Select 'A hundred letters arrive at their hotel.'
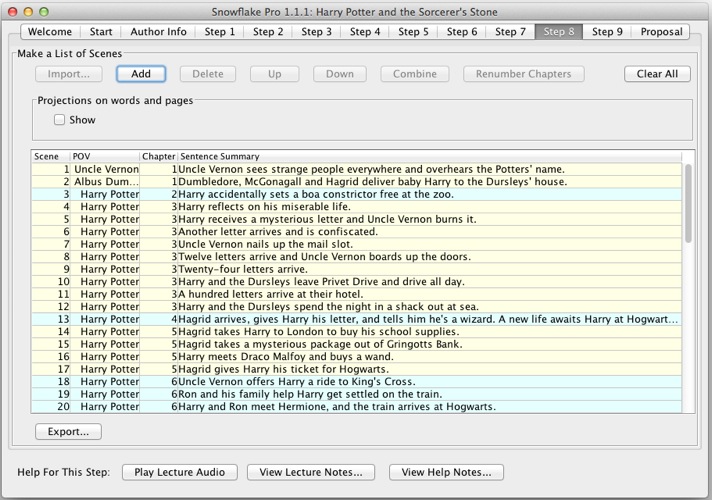Image resolution: width=712 pixels, height=500 pixels. pyautogui.click(x=430, y=294)
